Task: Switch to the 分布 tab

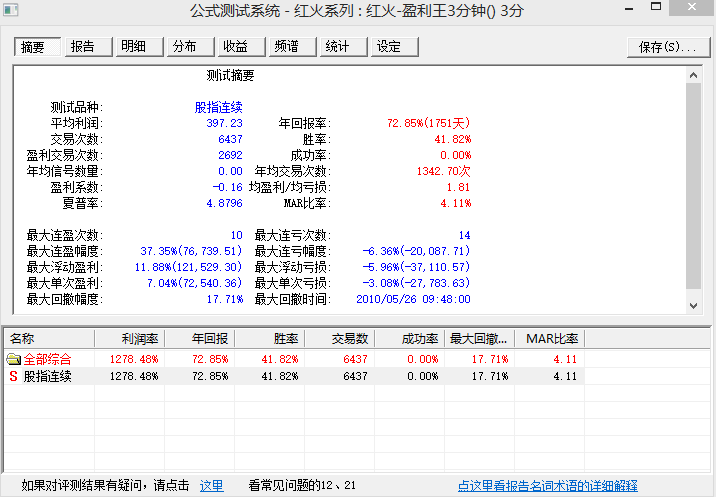Action: point(190,47)
